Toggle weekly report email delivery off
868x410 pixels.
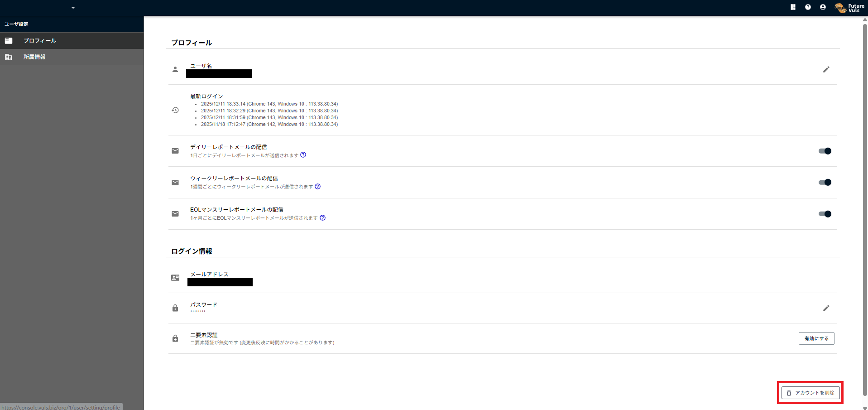(825, 183)
